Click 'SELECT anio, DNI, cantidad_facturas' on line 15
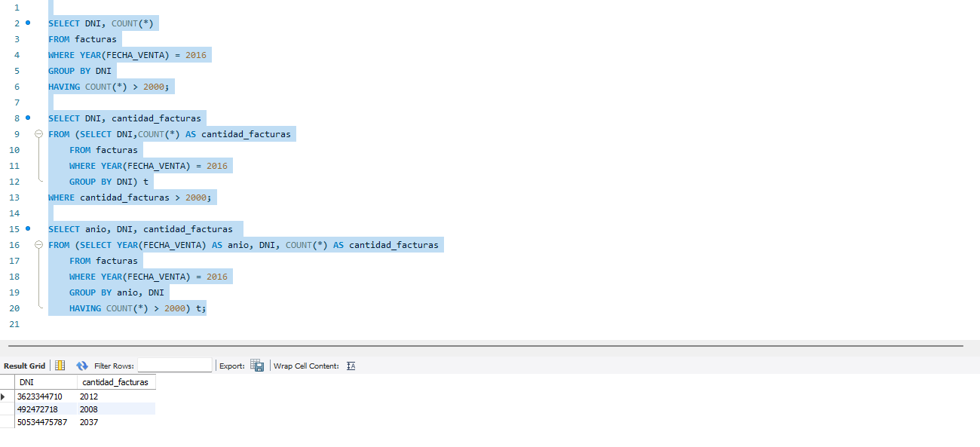Image resolution: width=980 pixels, height=447 pixels. (x=140, y=229)
